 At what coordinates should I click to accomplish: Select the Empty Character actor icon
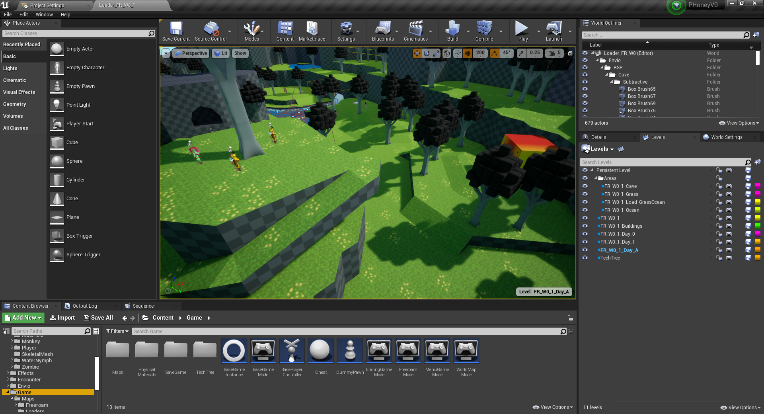(x=57, y=67)
